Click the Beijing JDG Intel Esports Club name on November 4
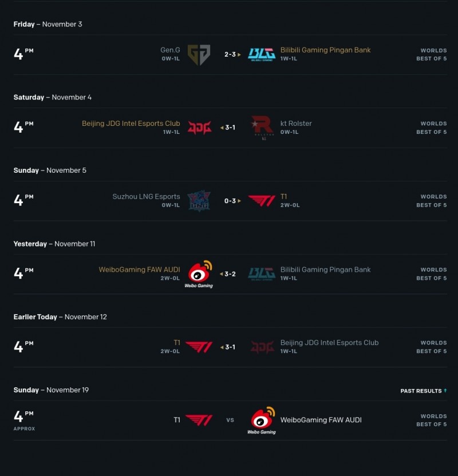Viewport: 458px width, 476px height. coord(131,124)
